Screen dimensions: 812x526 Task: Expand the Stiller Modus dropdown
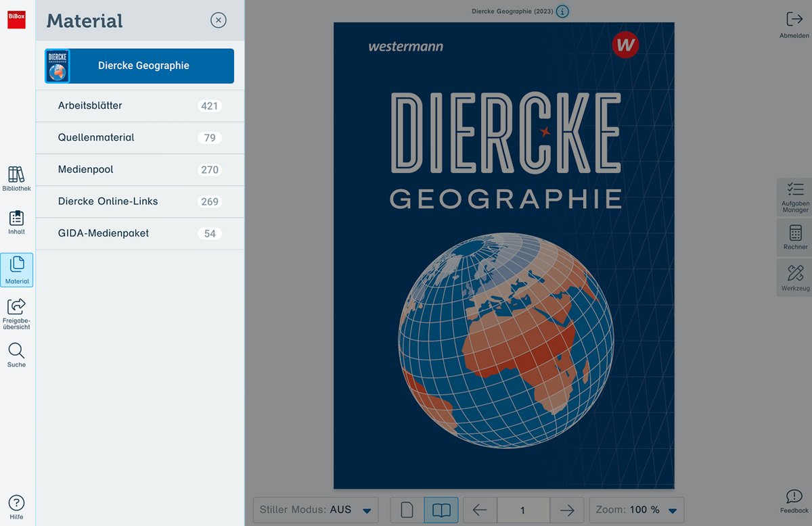(315, 510)
